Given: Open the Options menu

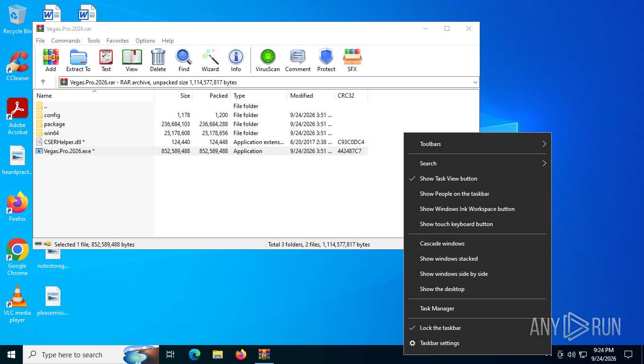Looking at the screenshot, I should point(145,41).
